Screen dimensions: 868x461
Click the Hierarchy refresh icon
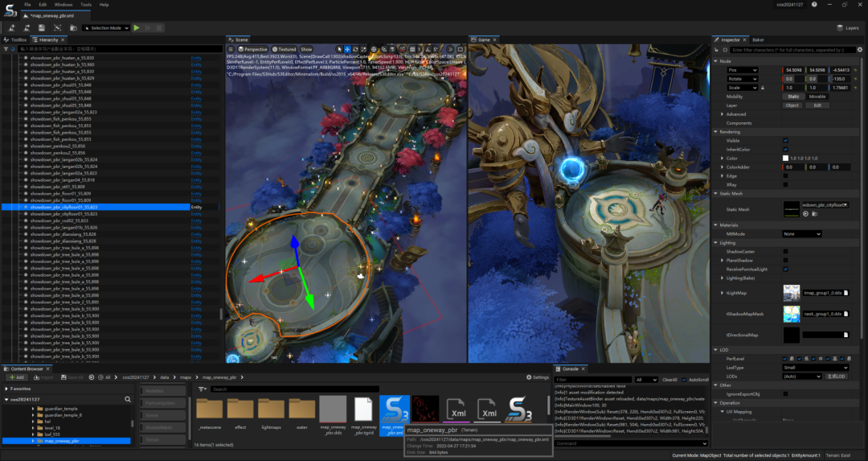pyautogui.click(x=14, y=49)
